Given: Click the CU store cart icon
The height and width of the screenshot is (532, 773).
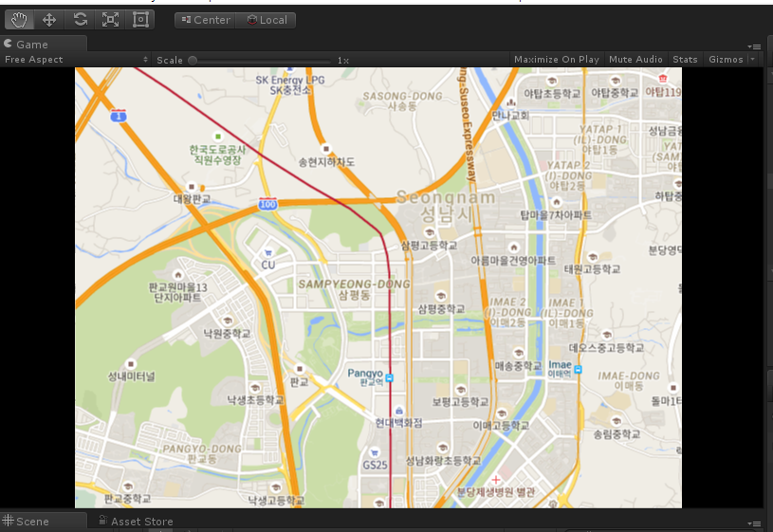Looking at the screenshot, I should [268, 253].
